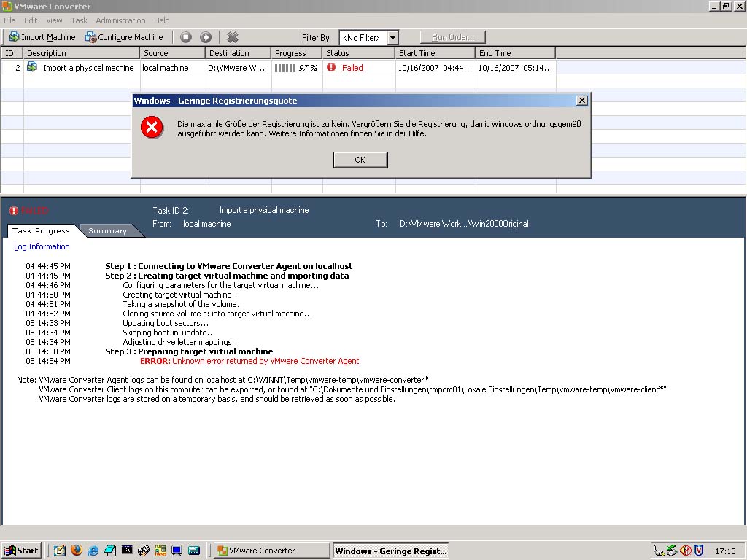Close the Geringe Registrierungsquote error dialog
The image size is (747, 560).
click(581, 101)
